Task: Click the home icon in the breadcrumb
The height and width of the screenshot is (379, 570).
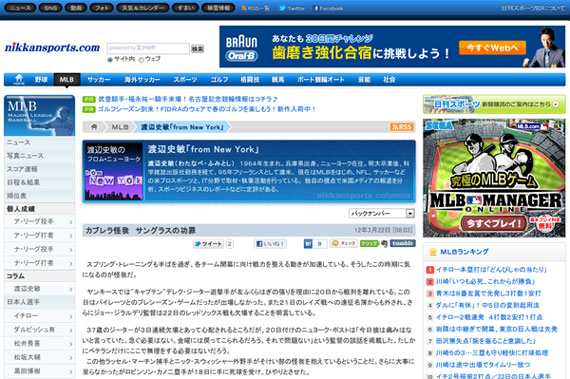Action: pyautogui.click(x=94, y=127)
